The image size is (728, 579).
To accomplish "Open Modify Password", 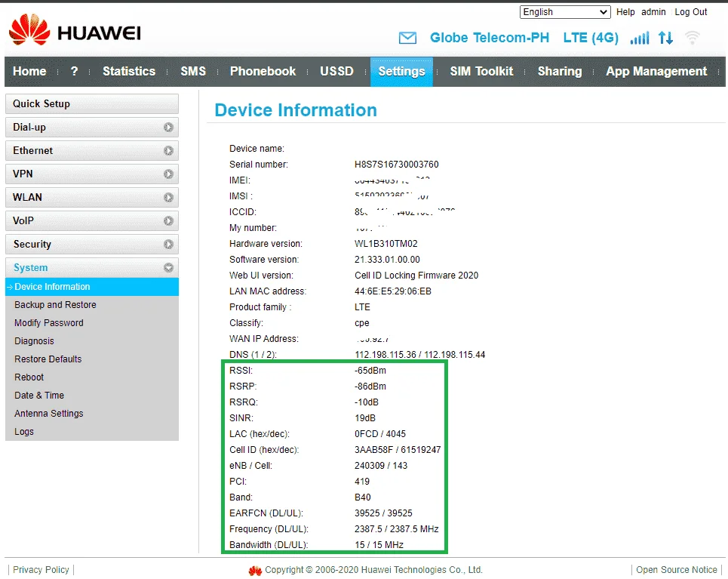I will pos(49,323).
